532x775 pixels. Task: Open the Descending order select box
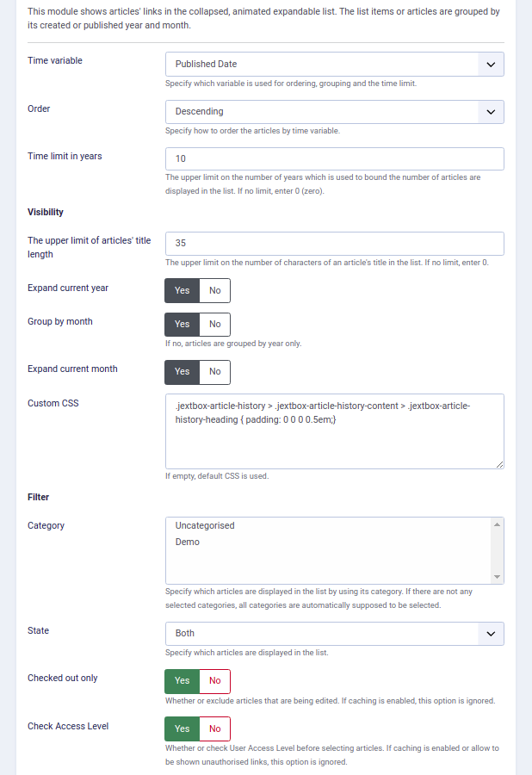(334, 112)
